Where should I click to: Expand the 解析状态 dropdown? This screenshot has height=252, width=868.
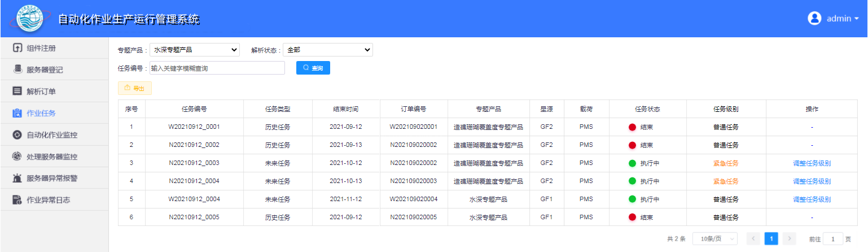point(328,50)
